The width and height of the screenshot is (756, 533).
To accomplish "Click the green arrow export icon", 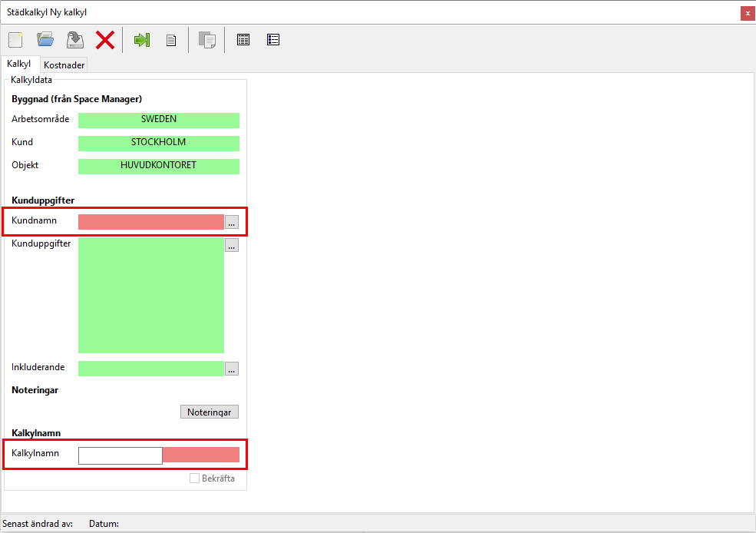I will coord(142,40).
